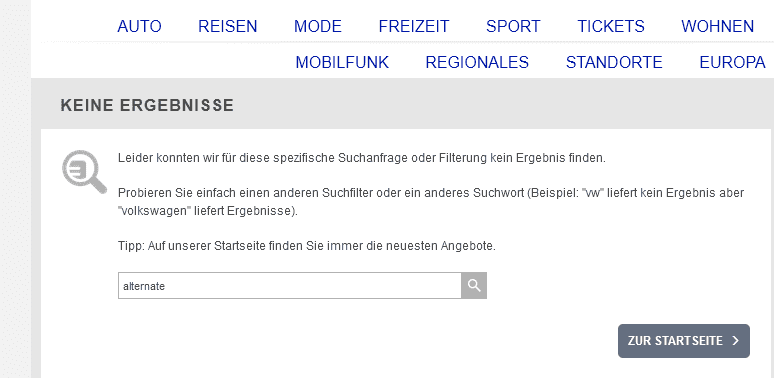The image size is (774, 378).
Task: Click the magnifier search button beside the input
Action: (474, 285)
